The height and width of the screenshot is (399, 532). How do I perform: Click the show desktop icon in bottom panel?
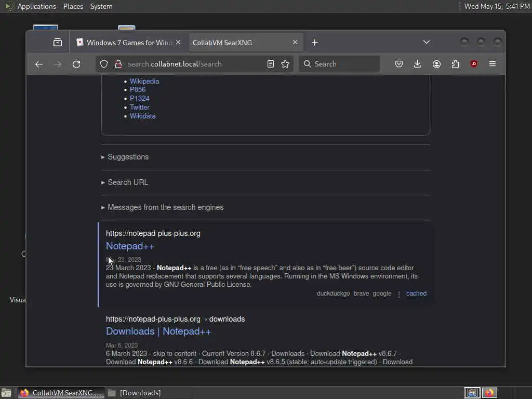[x=6, y=393]
